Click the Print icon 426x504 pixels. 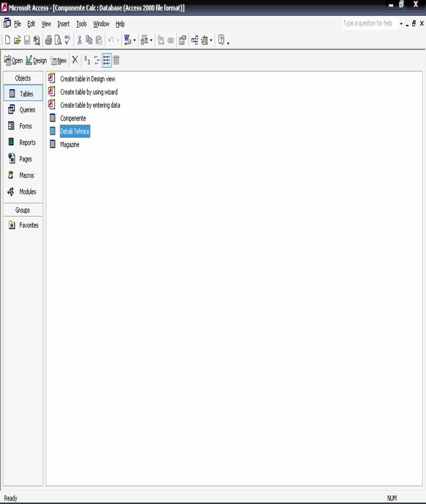point(49,40)
